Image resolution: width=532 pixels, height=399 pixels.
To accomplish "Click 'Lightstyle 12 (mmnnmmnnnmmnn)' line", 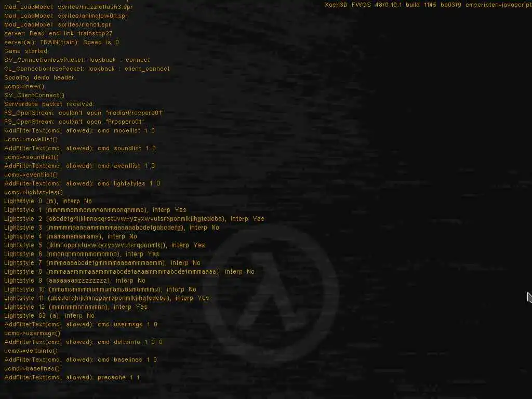I will (x=76, y=307).
